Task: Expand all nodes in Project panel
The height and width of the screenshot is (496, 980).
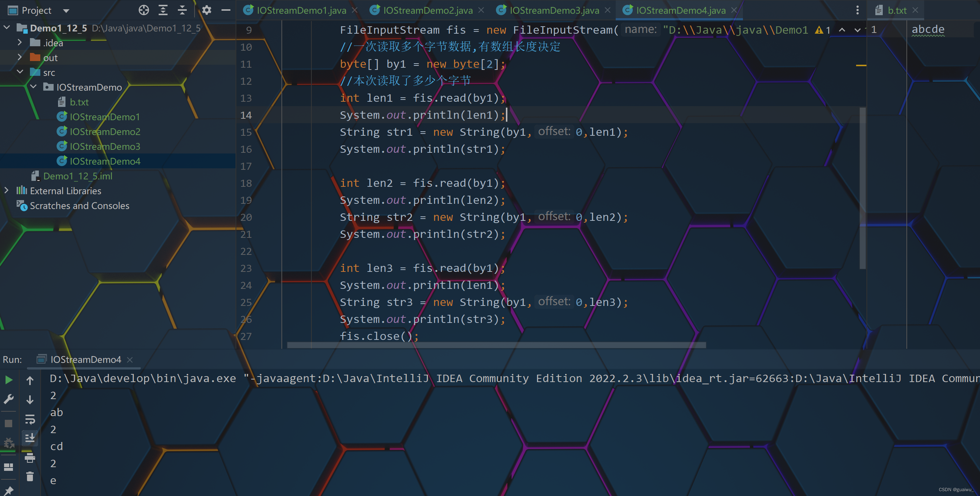Action: 163,10
